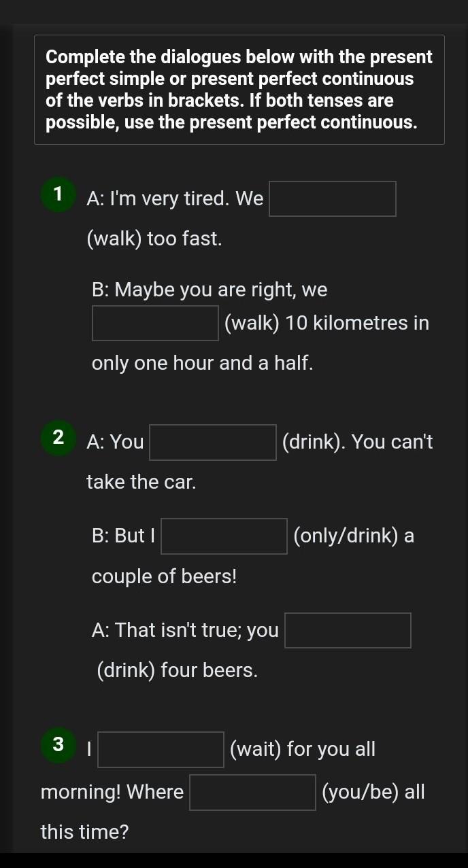468x868 pixels.
Task: Focus the blank after "That isn't true; you"
Action: (x=348, y=631)
